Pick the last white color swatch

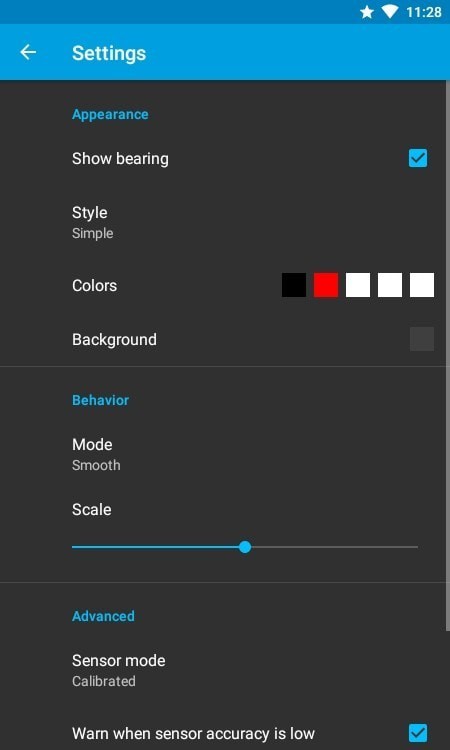(422, 285)
